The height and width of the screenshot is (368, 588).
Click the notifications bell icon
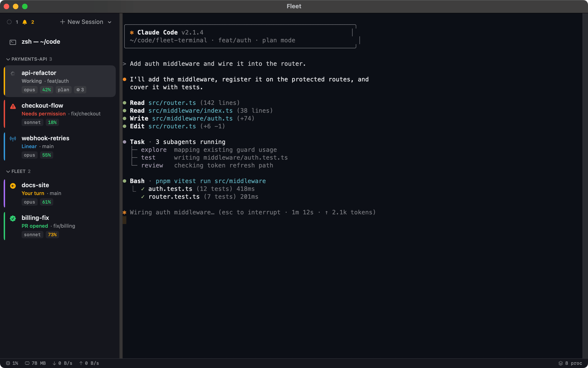pos(24,22)
